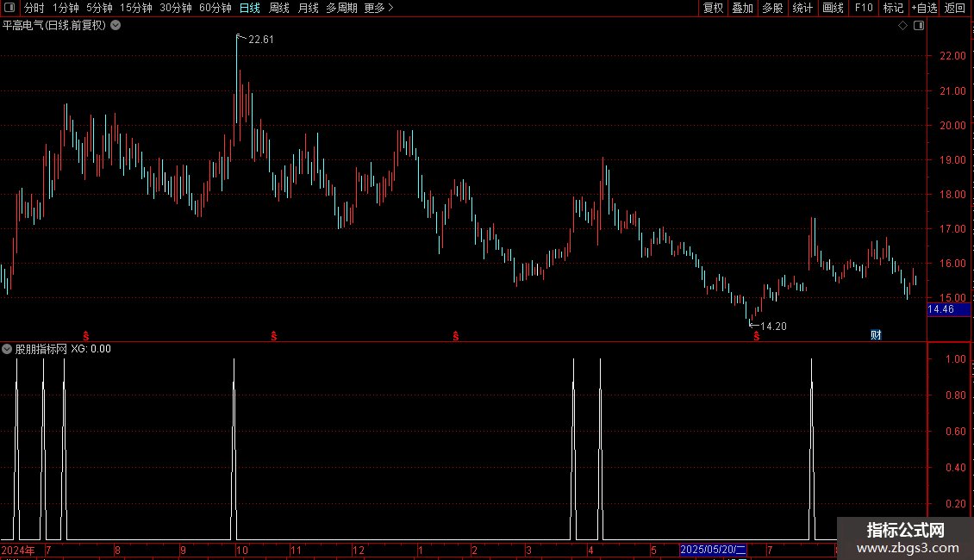Add stock via +自选 button
The height and width of the screenshot is (560, 974).
(924, 8)
